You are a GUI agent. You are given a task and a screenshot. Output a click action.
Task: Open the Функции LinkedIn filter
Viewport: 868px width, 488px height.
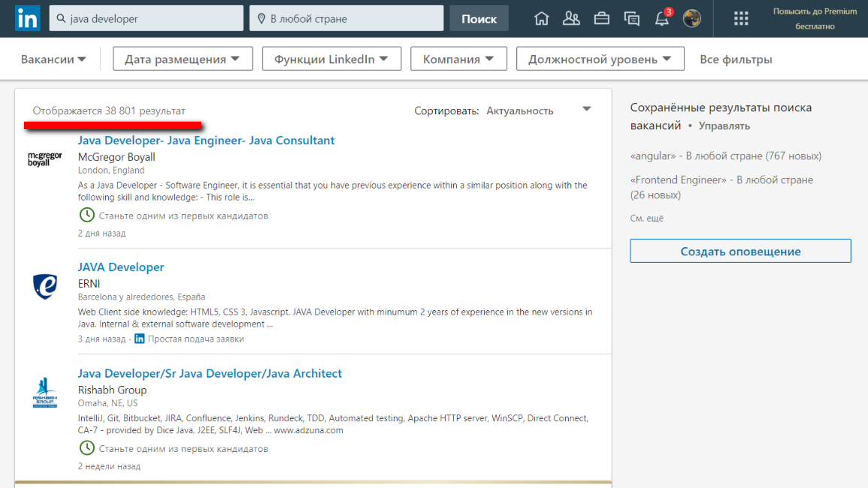(x=331, y=59)
